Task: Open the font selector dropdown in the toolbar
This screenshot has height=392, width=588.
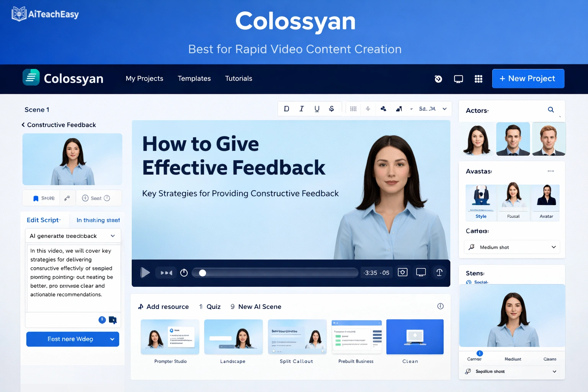Action: (433, 109)
